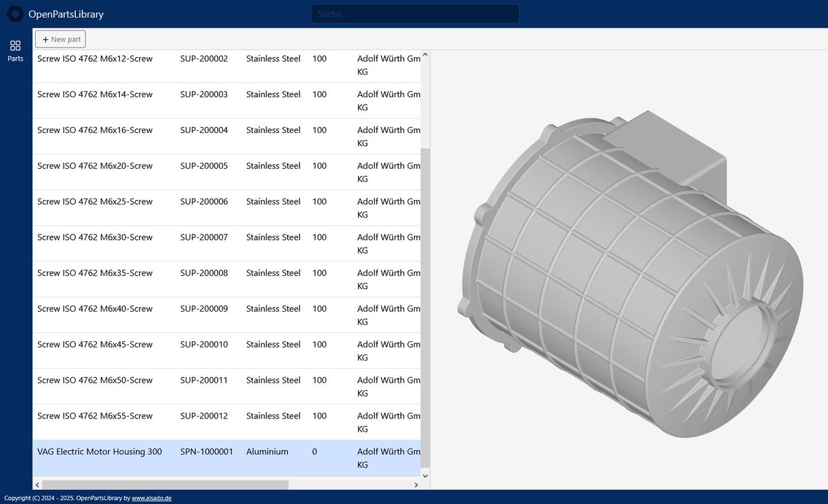Select row Screw ISO 4762 M6x55-Screw
Image resolution: width=828 pixels, height=504 pixels.
(x=226, y=423)
